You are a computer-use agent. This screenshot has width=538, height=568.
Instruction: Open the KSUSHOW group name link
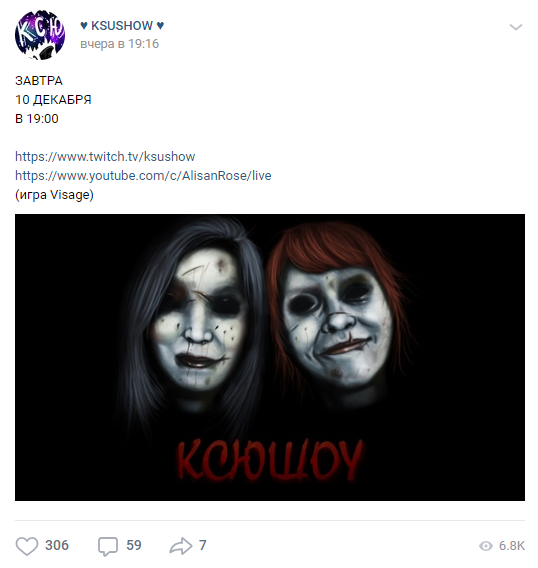click(x=122, y=26)
